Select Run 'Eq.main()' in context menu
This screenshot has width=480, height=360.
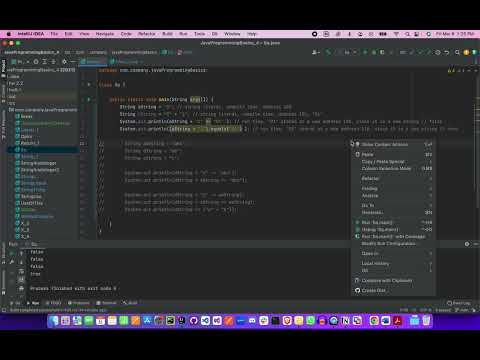coord(393,222)
